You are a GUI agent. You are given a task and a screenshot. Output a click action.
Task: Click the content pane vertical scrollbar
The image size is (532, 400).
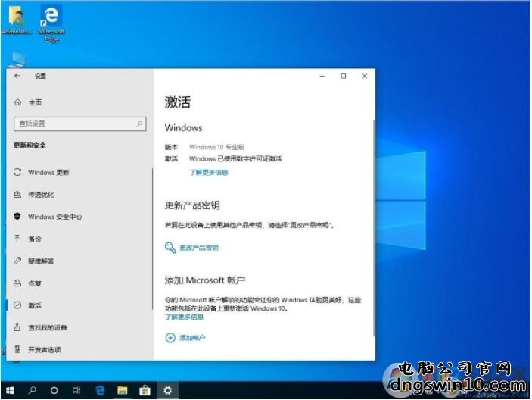point(374,228)
